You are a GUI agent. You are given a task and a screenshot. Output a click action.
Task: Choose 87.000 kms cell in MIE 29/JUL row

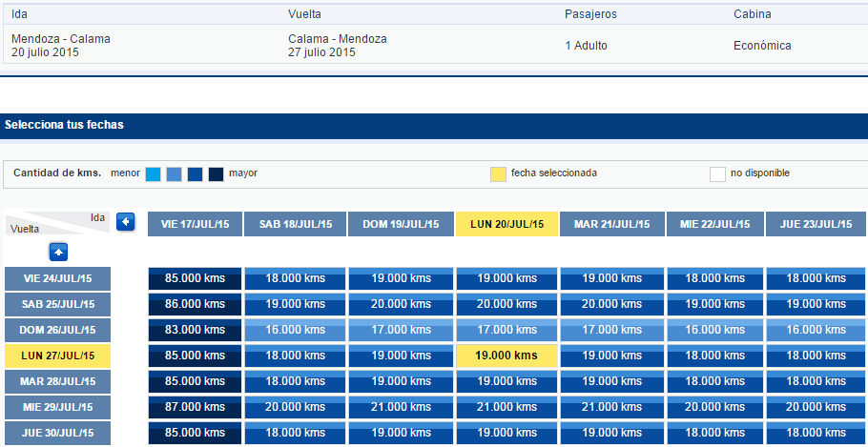coord(195,407)
